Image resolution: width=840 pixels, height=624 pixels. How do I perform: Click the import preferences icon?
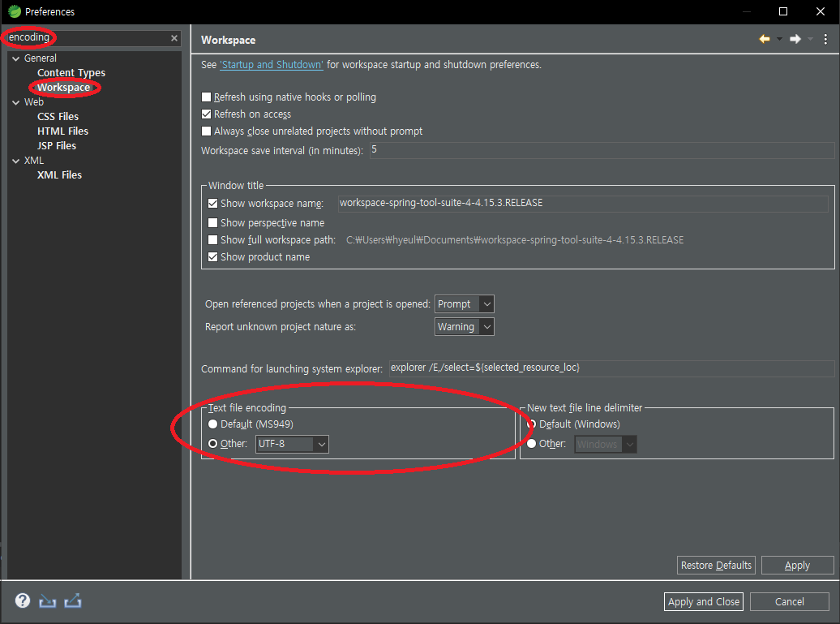(x=48, y=601)
